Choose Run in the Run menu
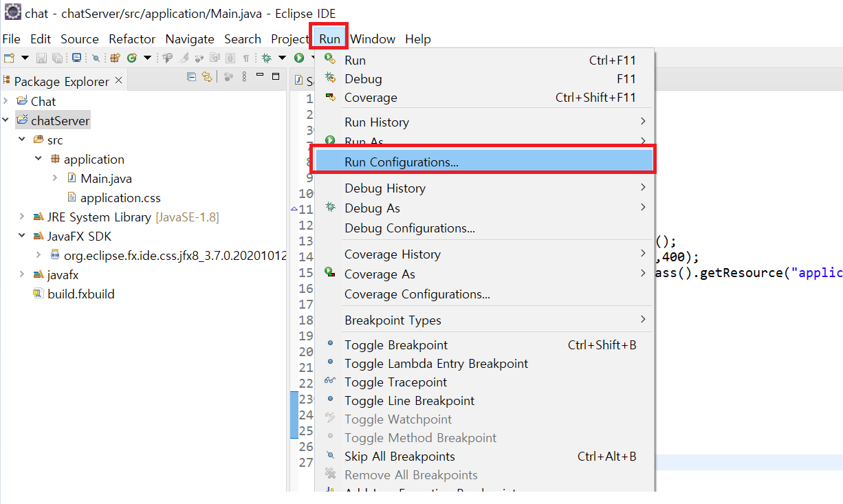This screenshot has width=843, height=504. tap(485, 61)
